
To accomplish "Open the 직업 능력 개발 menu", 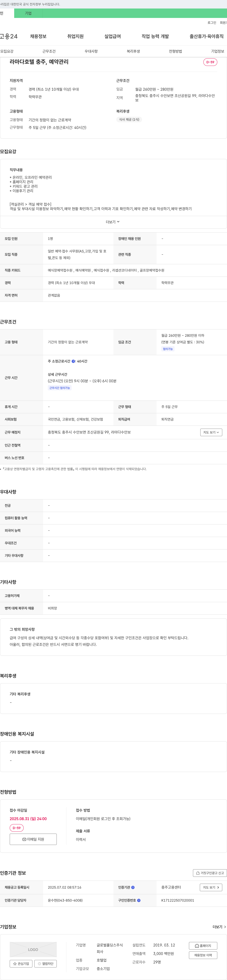I will 155,37.
